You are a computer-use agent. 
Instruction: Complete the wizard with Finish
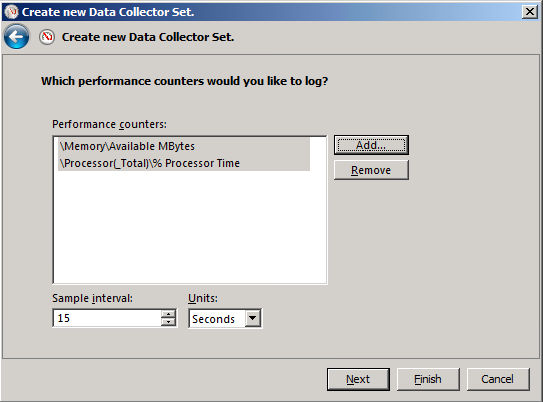428,379
